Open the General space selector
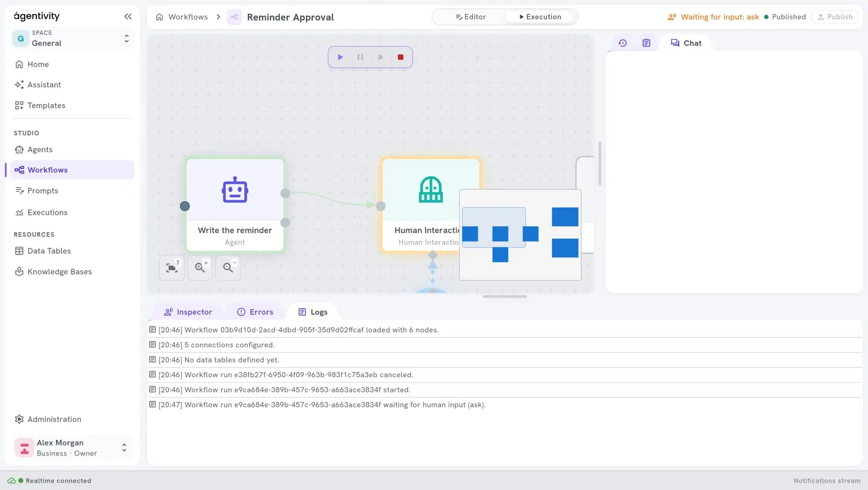868x490 pixels. (73, 38)
